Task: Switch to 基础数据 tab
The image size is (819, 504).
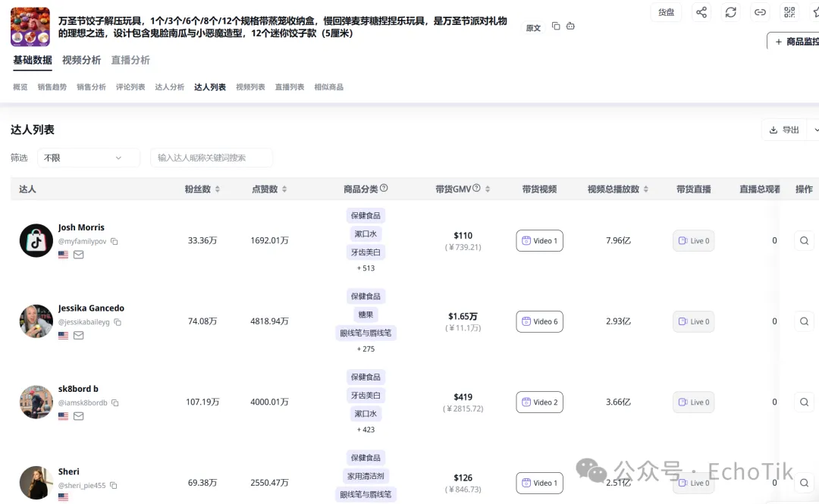Action: click(33, 60)
